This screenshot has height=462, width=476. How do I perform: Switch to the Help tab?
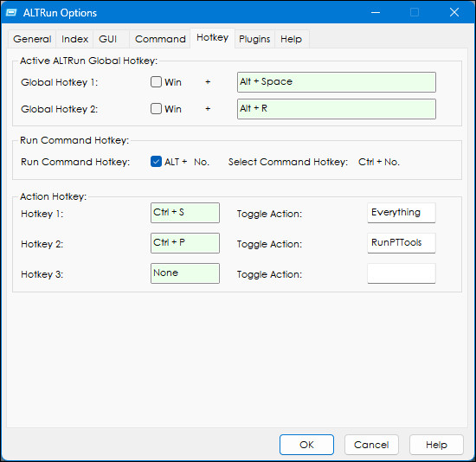point(291,39)
